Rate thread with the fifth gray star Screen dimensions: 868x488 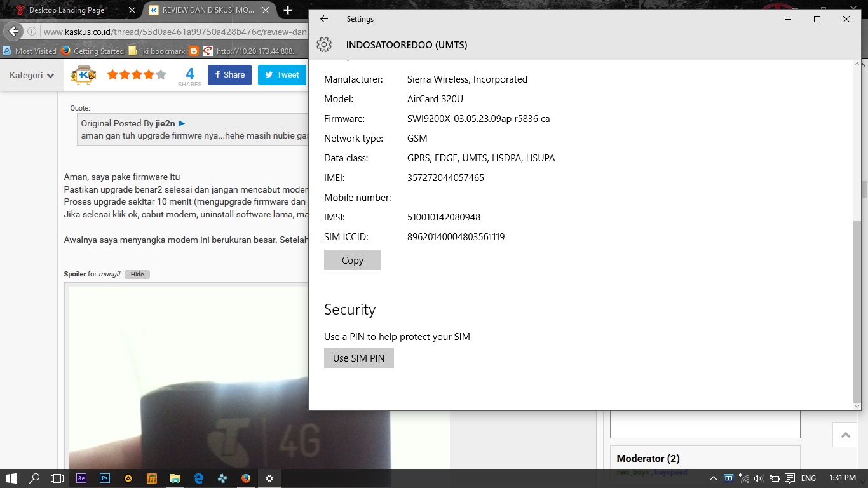(161, 75)
